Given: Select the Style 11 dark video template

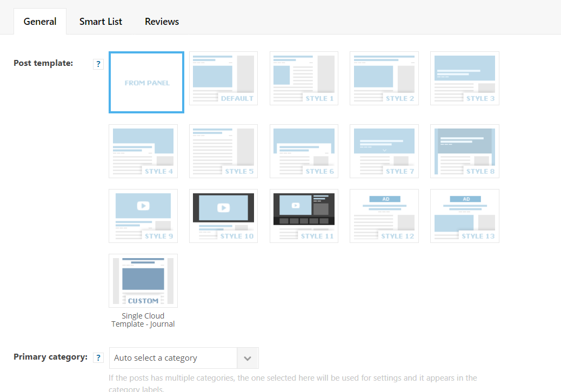Looking at the screenshot, I should 304,216.
